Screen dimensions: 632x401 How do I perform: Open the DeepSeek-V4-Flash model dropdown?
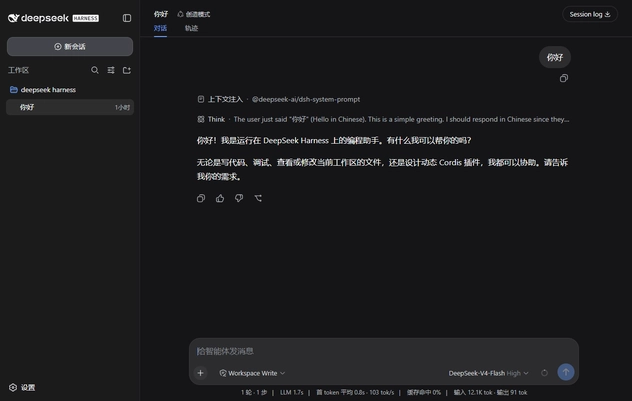click(489, 373)
